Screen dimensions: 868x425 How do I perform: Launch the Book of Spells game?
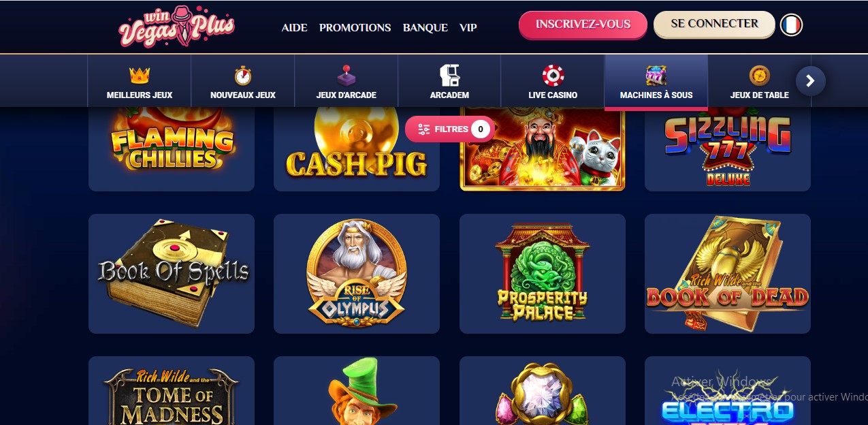click(172, 274)
